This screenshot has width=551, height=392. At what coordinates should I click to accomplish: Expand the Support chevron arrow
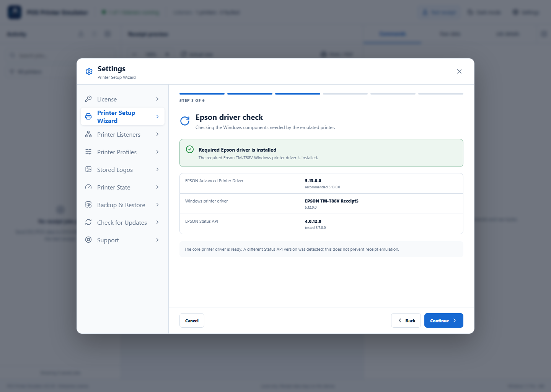(157, 240)
